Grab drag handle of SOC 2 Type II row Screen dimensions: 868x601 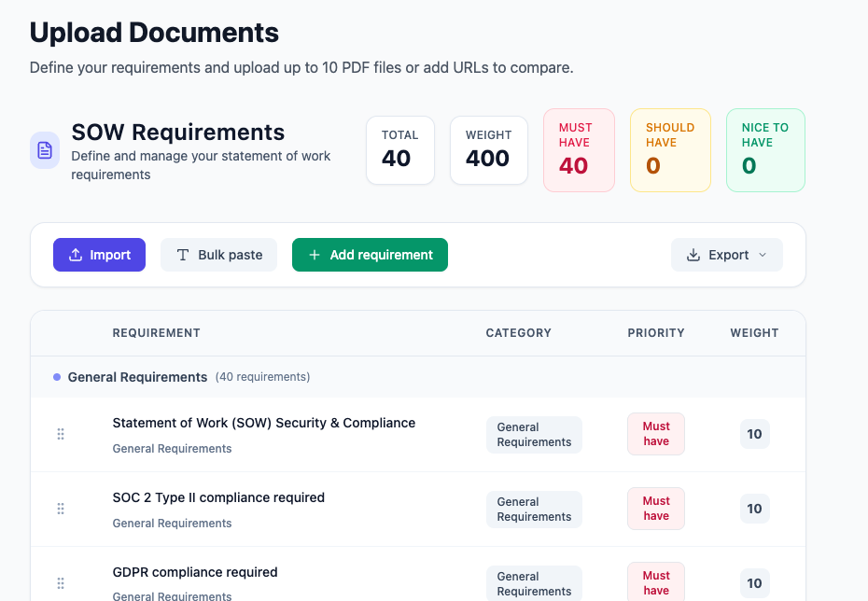tap(61, 509)
